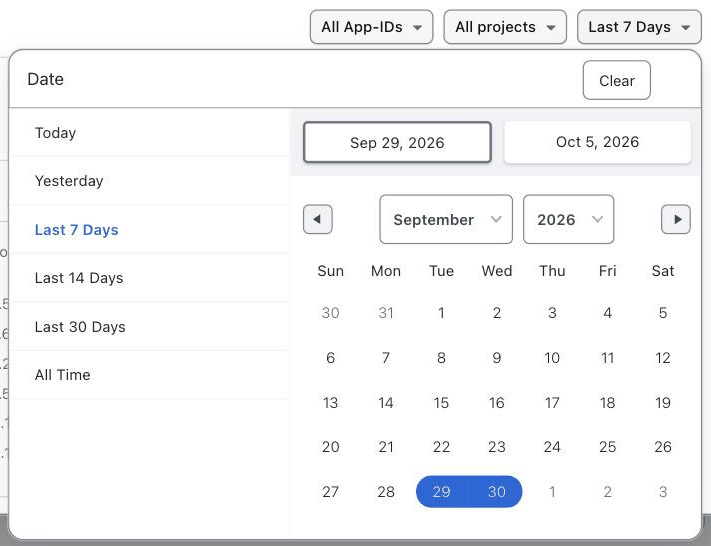Pick September 23 in the calendar
Image resolution: width=711 pixels, height=546 pixels.
[497, 447]
